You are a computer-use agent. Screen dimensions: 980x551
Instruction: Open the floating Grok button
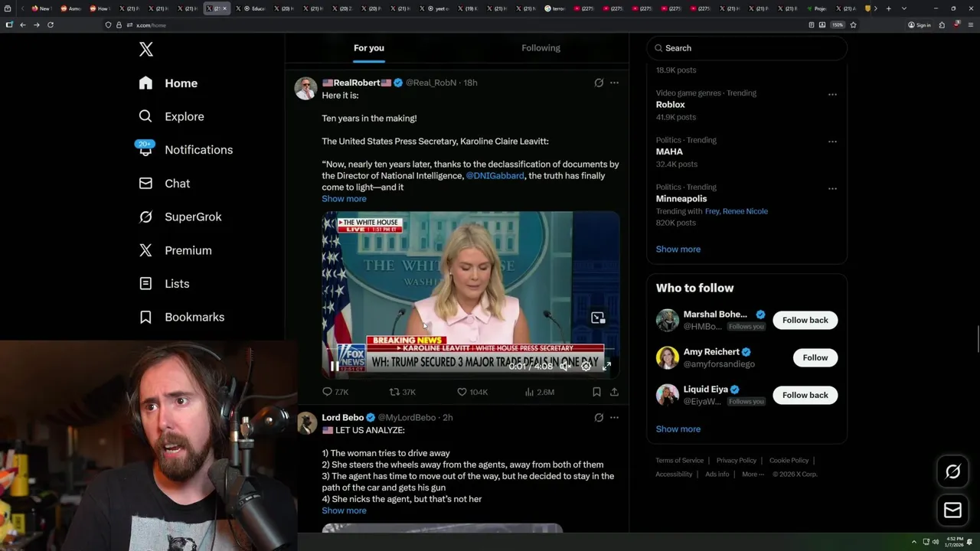click(x=952, y=472)
